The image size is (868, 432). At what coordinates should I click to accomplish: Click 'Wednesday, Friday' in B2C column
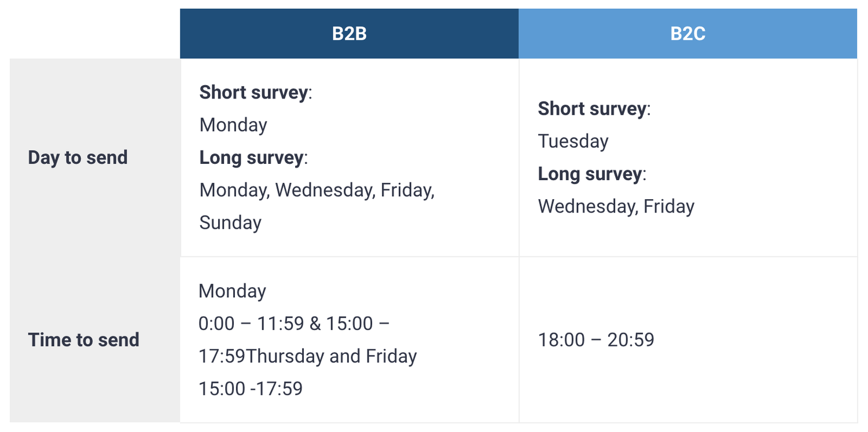point(616,206)
